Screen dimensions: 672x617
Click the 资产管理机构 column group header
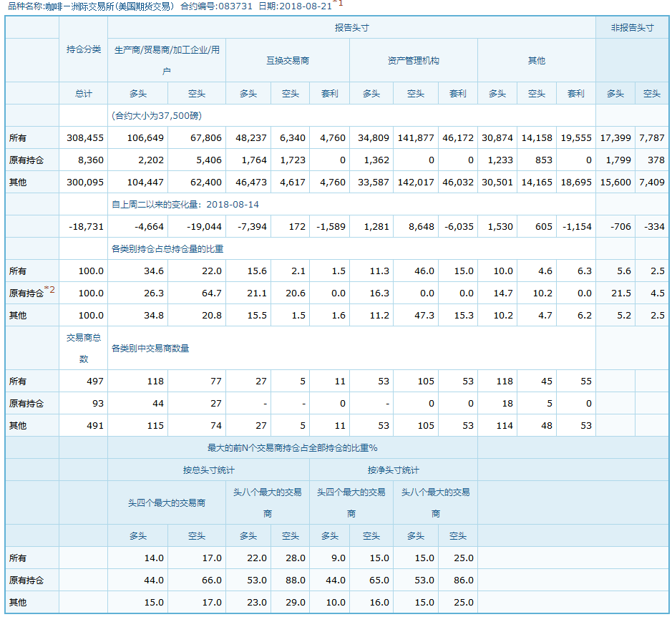413,61
